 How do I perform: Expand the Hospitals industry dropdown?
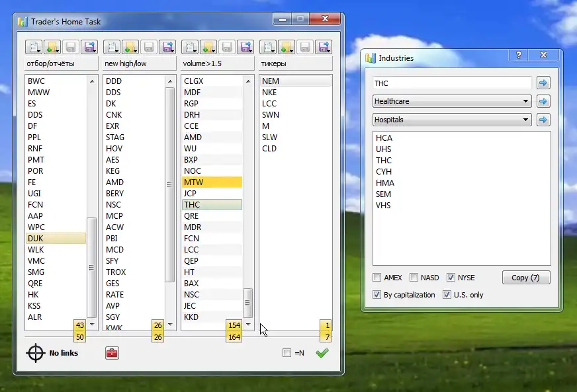tap(452, 120)
